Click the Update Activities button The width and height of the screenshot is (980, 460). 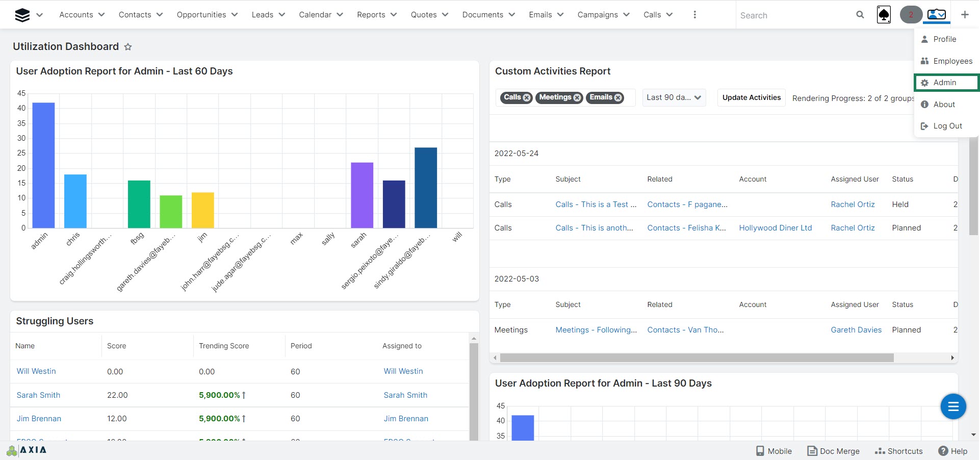pos(751,97)
